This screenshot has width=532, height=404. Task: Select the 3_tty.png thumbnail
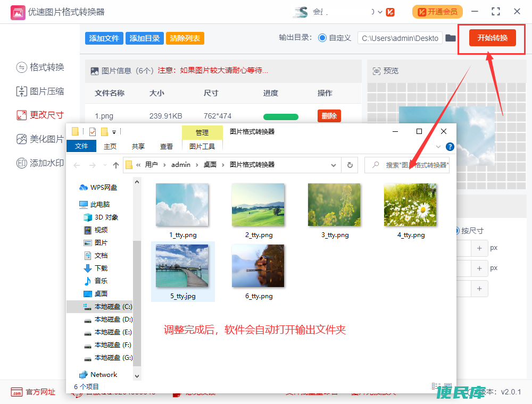[x=334, y=205]
